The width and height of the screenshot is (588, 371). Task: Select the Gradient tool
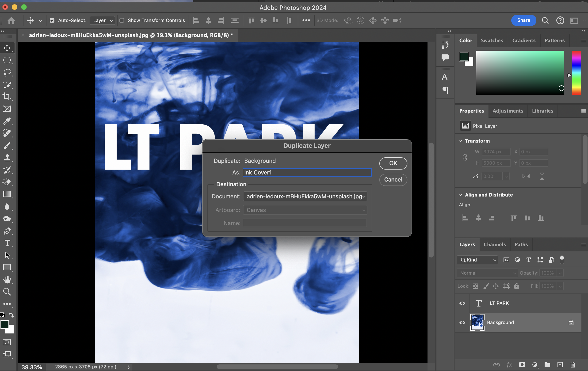pyautogui.click(x=7, y=194)
